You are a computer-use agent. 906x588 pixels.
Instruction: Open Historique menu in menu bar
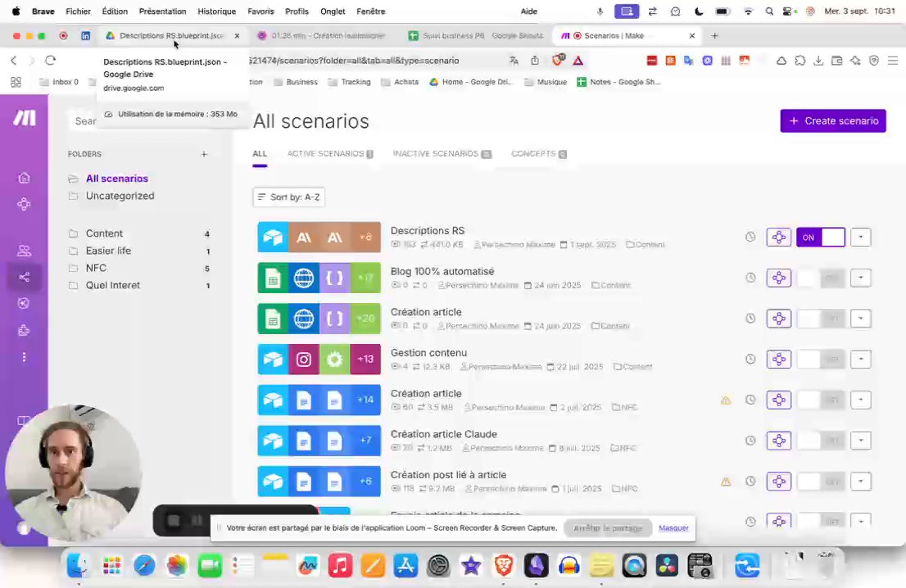click(217, 11)
